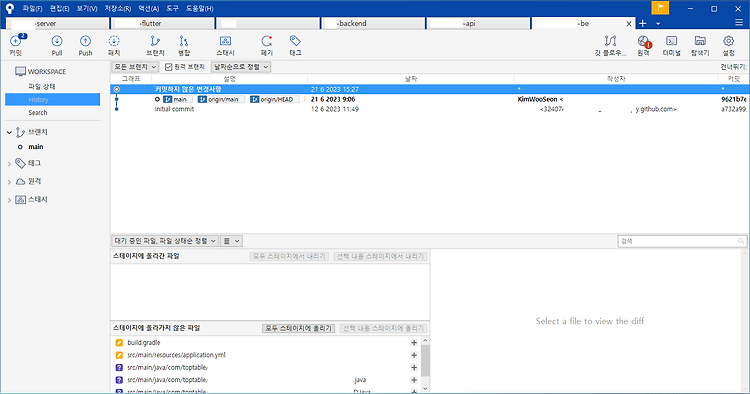This screenshot has height=394, width=750.
Task: Click the modified-file icon next to application.yml
Action: pyautogui.click(x=119, y=355)
